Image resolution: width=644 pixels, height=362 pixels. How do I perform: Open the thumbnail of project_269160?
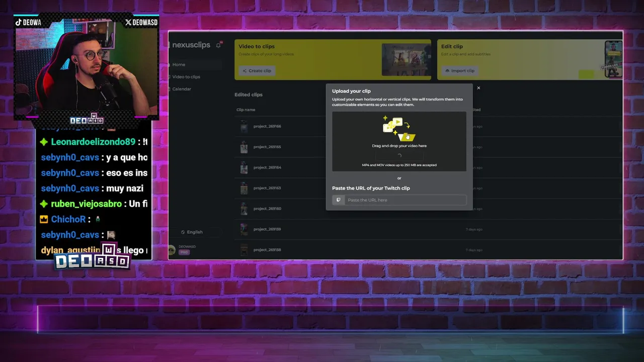pyautogui.click(x=244, y=209)
